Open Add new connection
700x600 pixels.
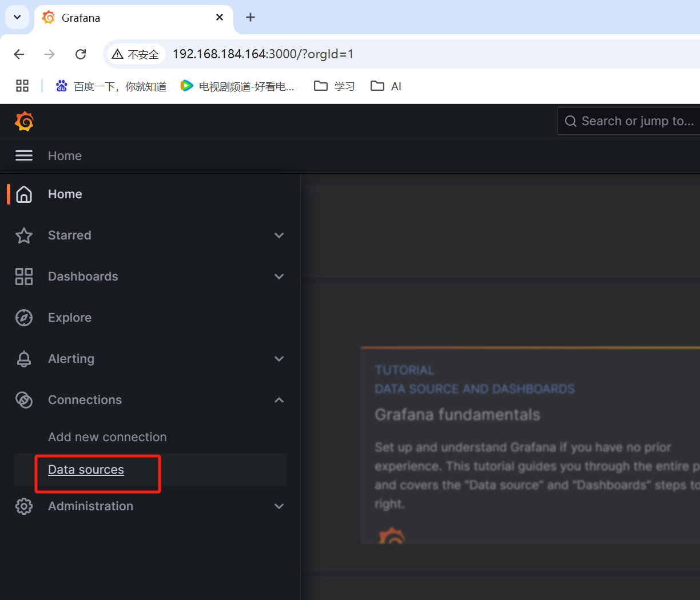point(108,437)
